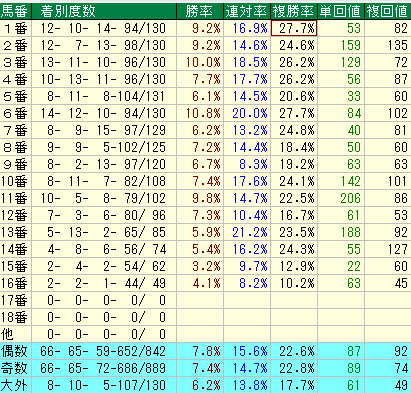This screenshot has width=411, height=393.
Task: Select the 10番 row label
Action: point(16,181)
